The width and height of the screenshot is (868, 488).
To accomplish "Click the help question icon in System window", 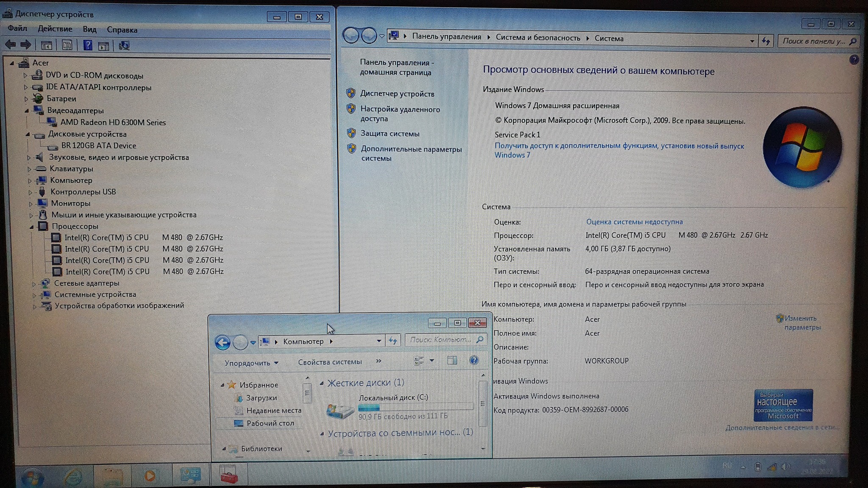I will click(x=854, y=60).
